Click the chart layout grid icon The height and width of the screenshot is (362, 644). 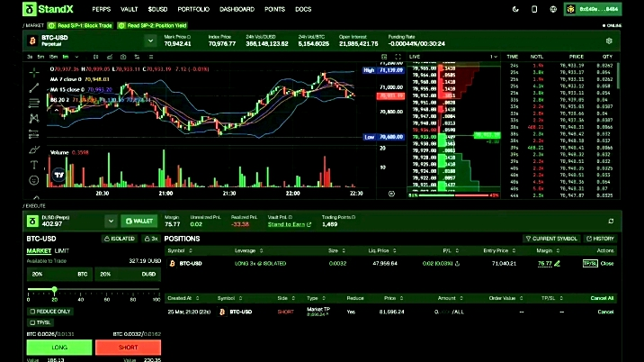pyautogui.click(x=384, y=57)
